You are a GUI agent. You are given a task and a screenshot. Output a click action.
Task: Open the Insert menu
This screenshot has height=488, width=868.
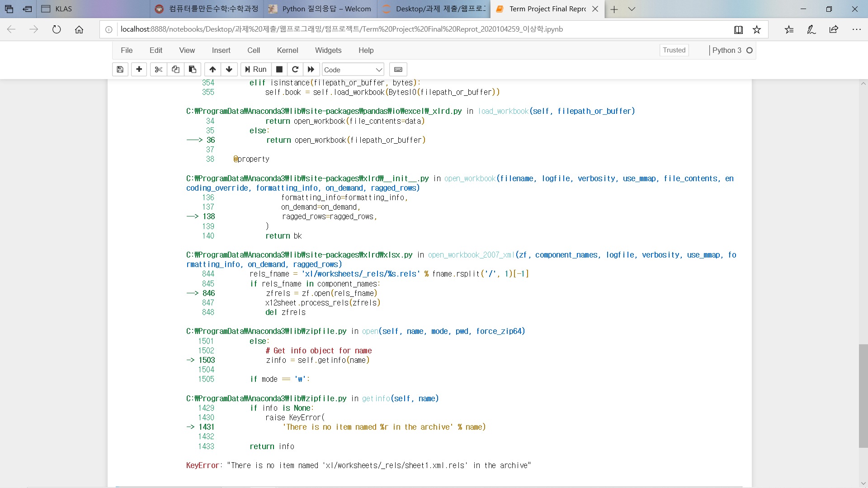221,50
